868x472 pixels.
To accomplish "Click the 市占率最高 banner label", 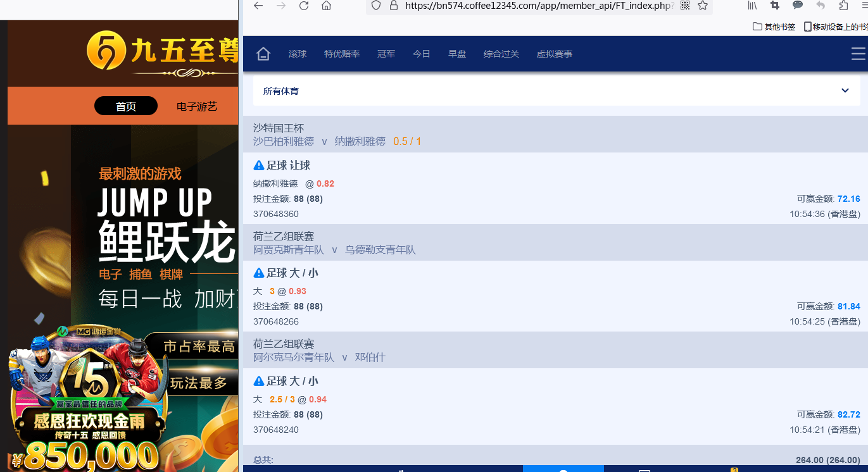I will point(199,347).
